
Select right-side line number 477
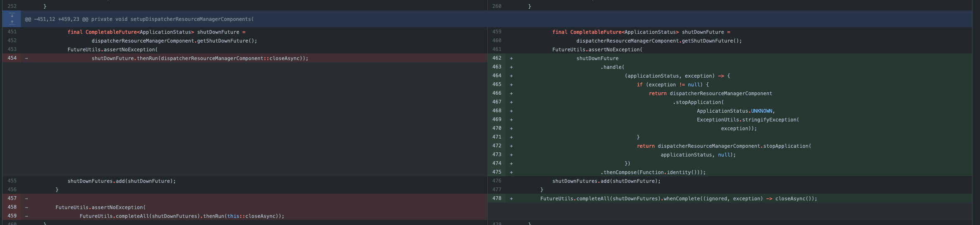(x=497, y=190)
